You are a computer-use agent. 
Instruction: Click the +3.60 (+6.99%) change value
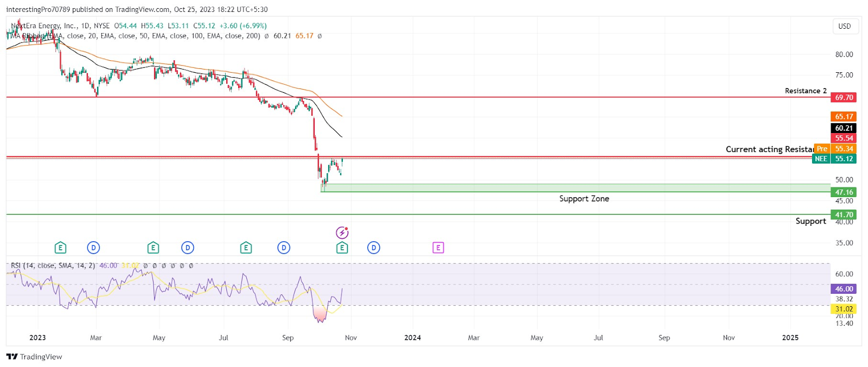[243, 26]
